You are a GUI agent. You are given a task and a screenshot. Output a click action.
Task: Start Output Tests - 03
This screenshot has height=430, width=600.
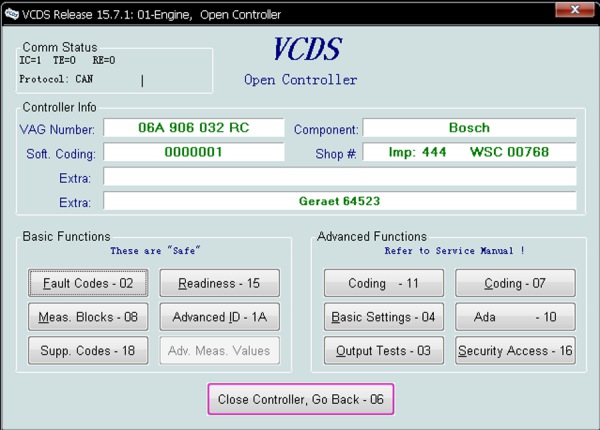click(383, 351)
